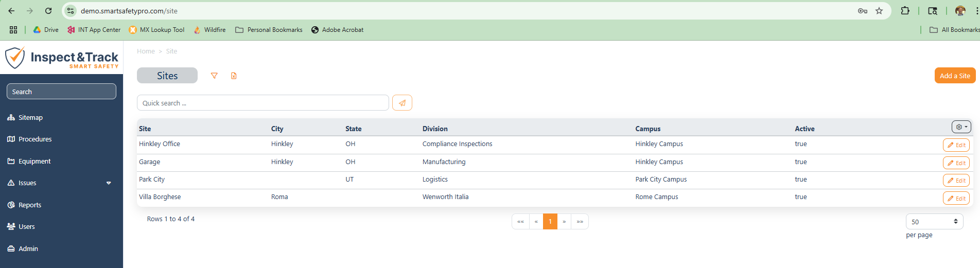Select the Manufacturing division cell
The width and height of the screenshot is (980, 268).
(x=444, y=162)
